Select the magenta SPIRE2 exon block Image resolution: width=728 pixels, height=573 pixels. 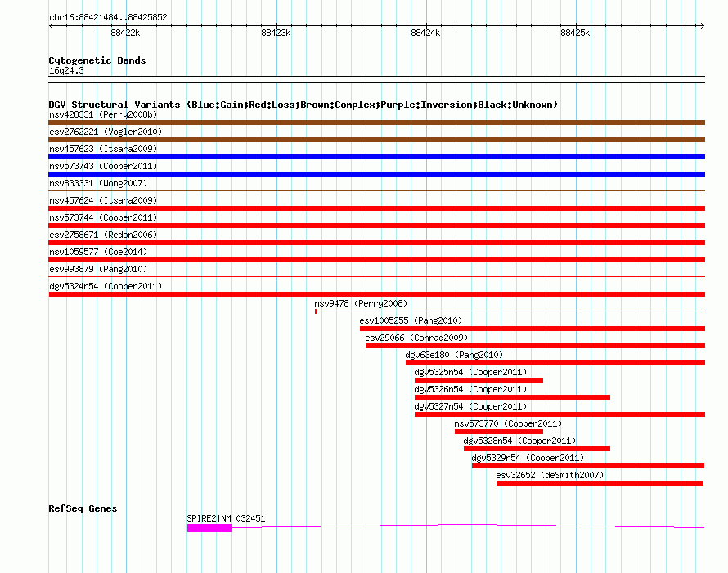coord(209,528)
